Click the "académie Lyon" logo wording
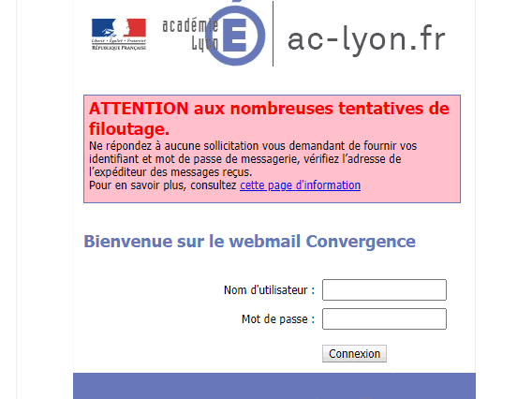The image size is (532, 399). point(190,35)
